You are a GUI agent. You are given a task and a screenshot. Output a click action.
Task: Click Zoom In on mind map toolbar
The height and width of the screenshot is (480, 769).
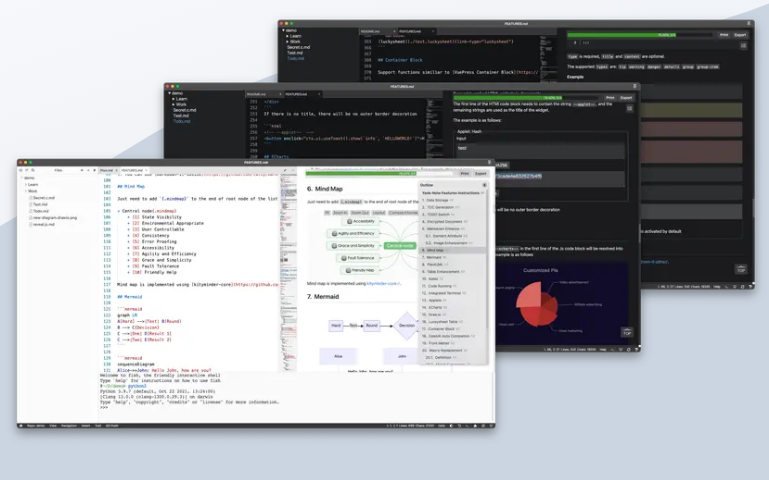pos(340,213)
